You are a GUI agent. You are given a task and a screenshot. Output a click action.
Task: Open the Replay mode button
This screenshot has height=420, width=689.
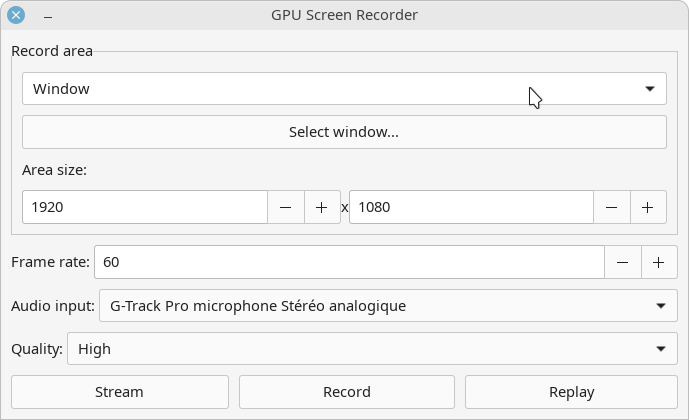571,392
